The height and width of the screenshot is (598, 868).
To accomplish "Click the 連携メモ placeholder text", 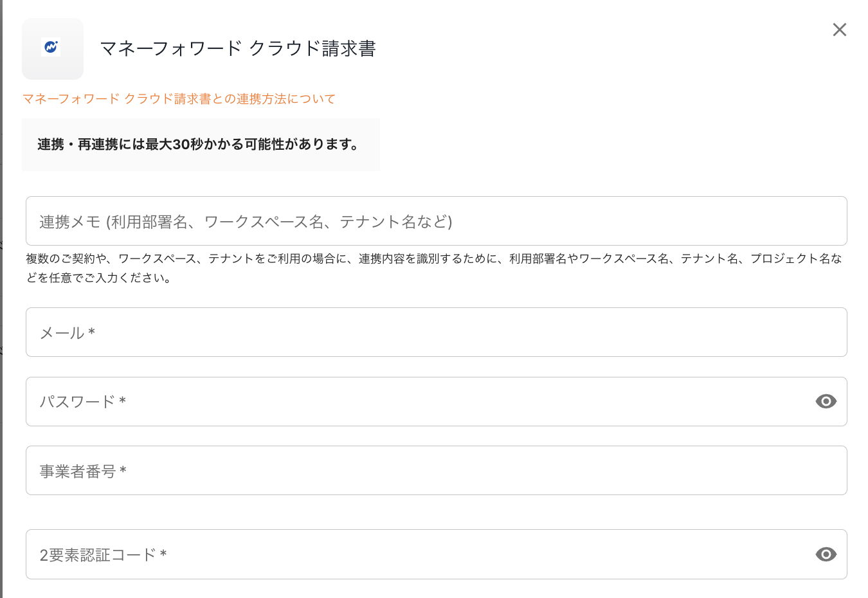I will pyautogui.click(x=246, y=222).
